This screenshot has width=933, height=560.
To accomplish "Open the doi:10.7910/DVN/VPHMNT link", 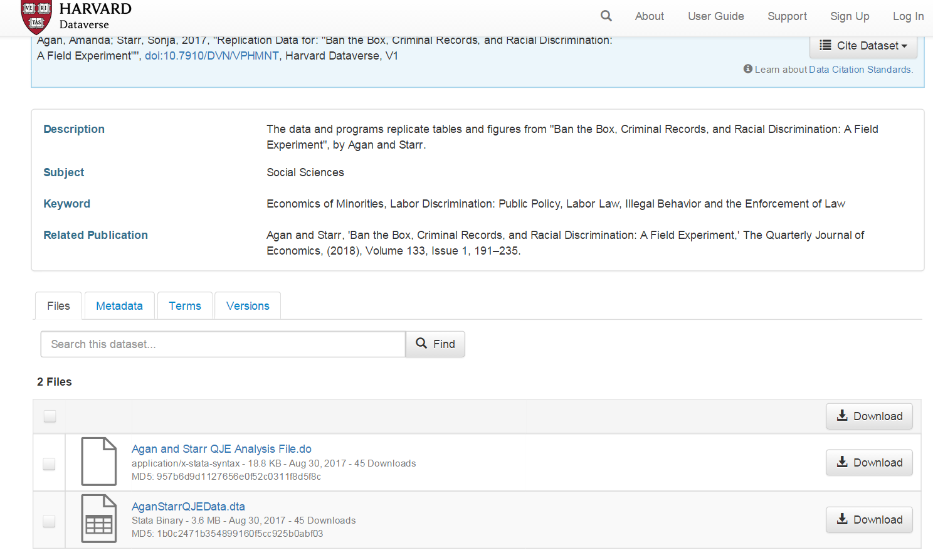I will (x=211, y=56).
